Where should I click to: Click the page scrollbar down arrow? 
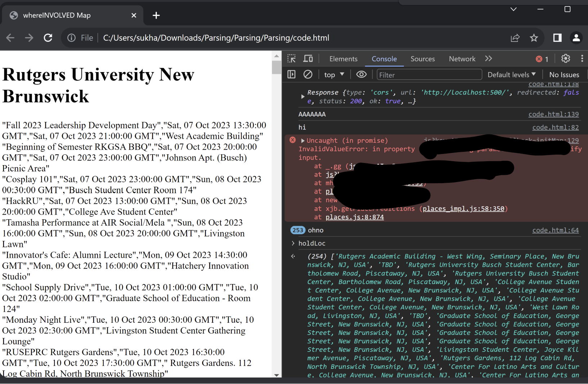point(276,375)
